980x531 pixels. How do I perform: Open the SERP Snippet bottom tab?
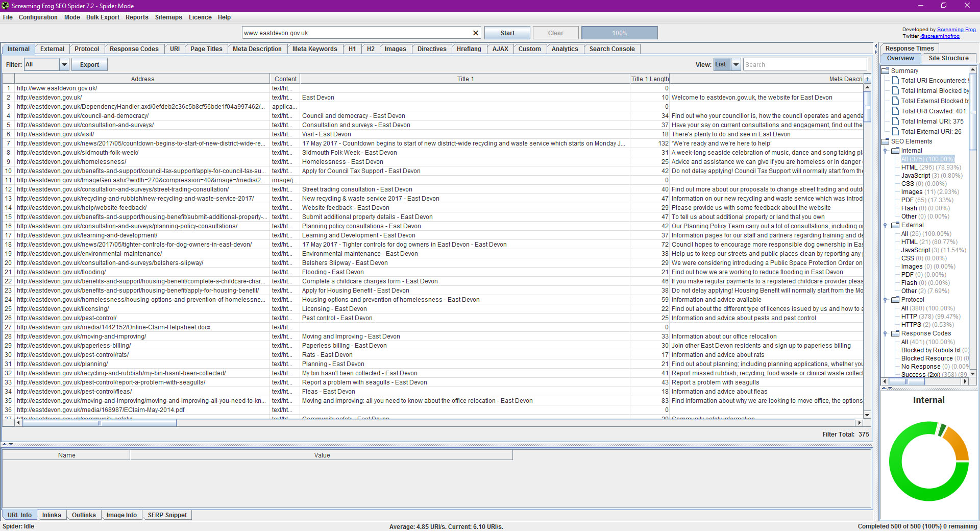[167, 515]
